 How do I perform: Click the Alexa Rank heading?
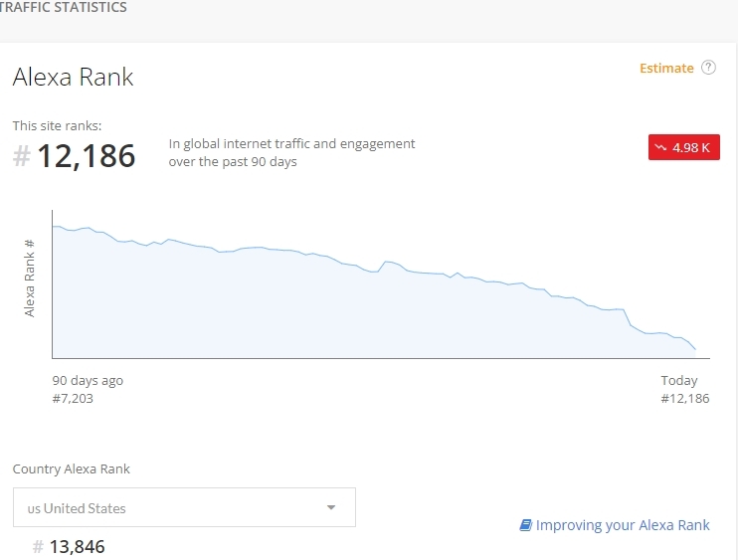73,77
